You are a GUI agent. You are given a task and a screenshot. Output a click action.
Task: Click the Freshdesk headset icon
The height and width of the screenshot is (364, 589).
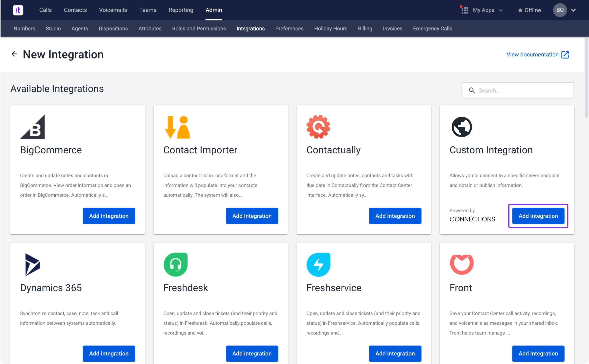[175, 264]
